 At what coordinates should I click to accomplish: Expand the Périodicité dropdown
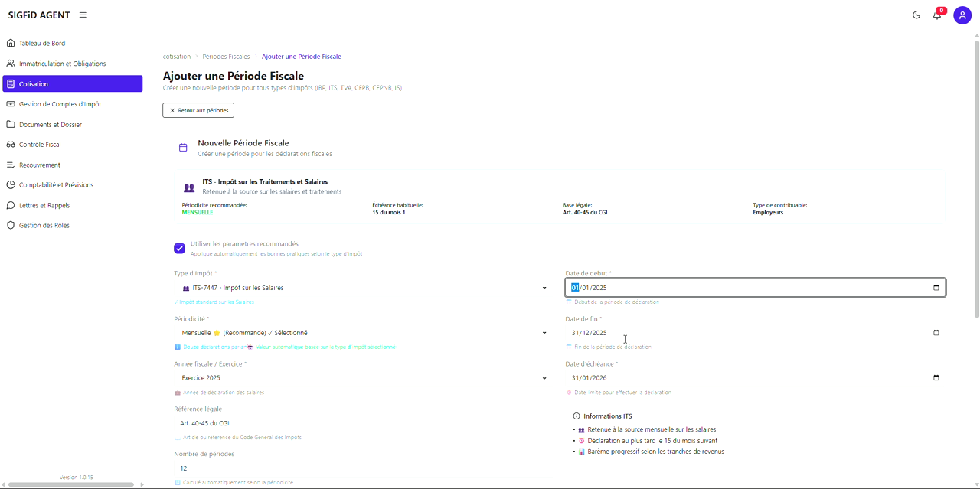click(361, 333)
